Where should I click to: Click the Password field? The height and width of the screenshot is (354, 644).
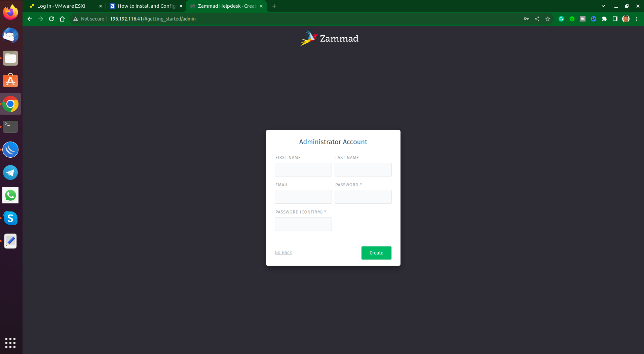[363, 197]
